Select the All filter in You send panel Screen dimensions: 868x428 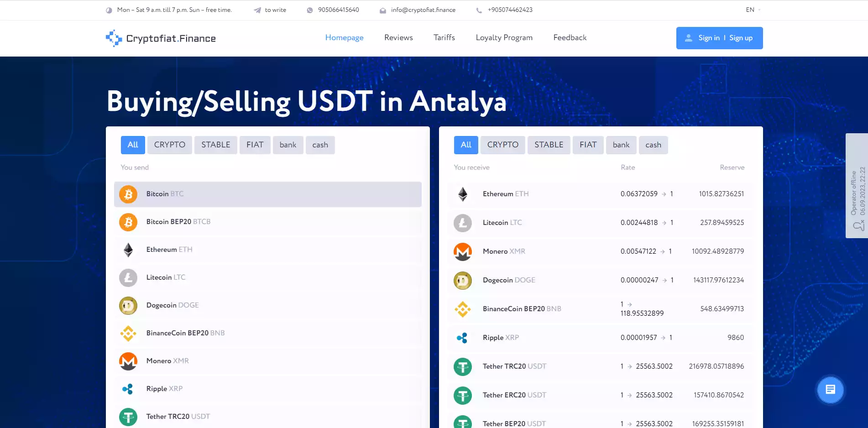click(133, 145)
